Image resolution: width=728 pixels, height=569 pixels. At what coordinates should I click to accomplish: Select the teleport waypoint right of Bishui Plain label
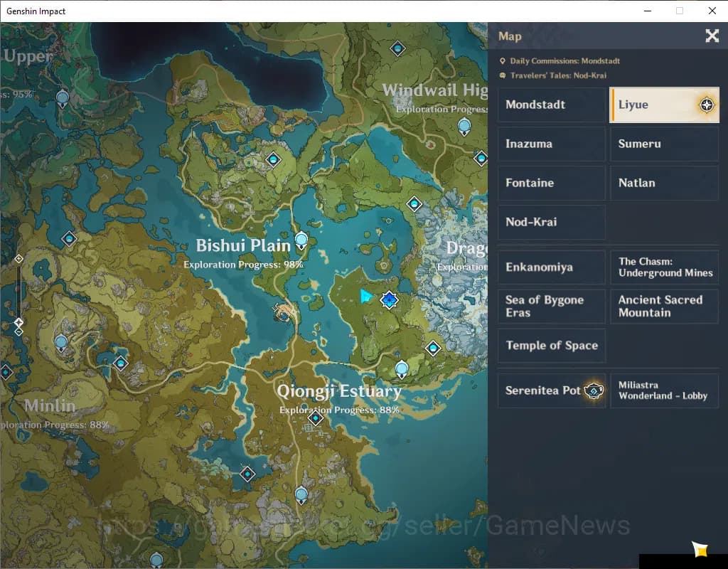pos(301,241)
